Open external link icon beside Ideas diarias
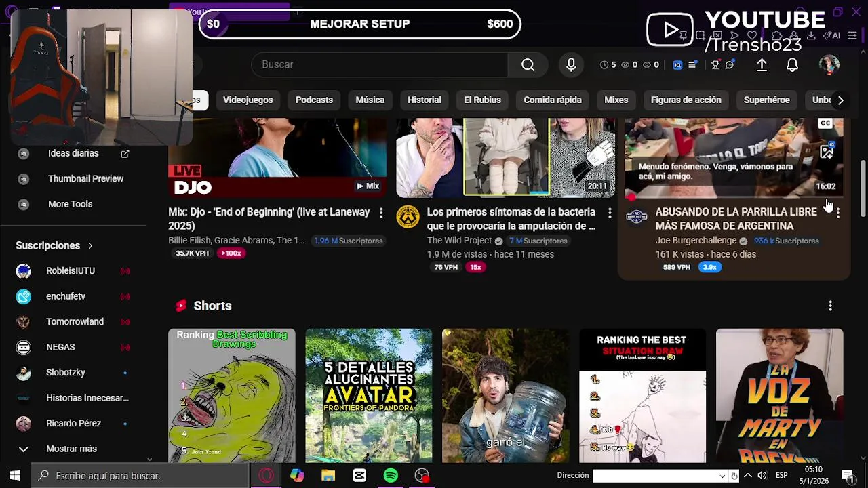This screenshot has height=488, width=868. pos(125,154)
